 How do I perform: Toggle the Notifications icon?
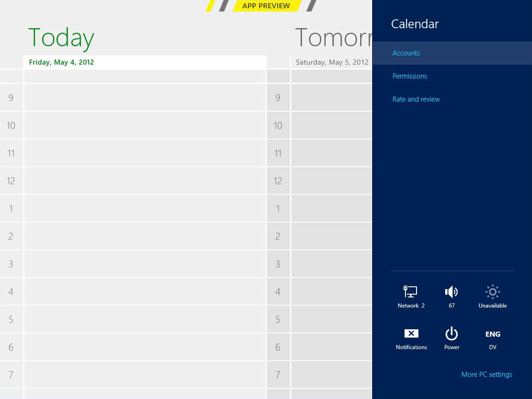pos(411,334)
